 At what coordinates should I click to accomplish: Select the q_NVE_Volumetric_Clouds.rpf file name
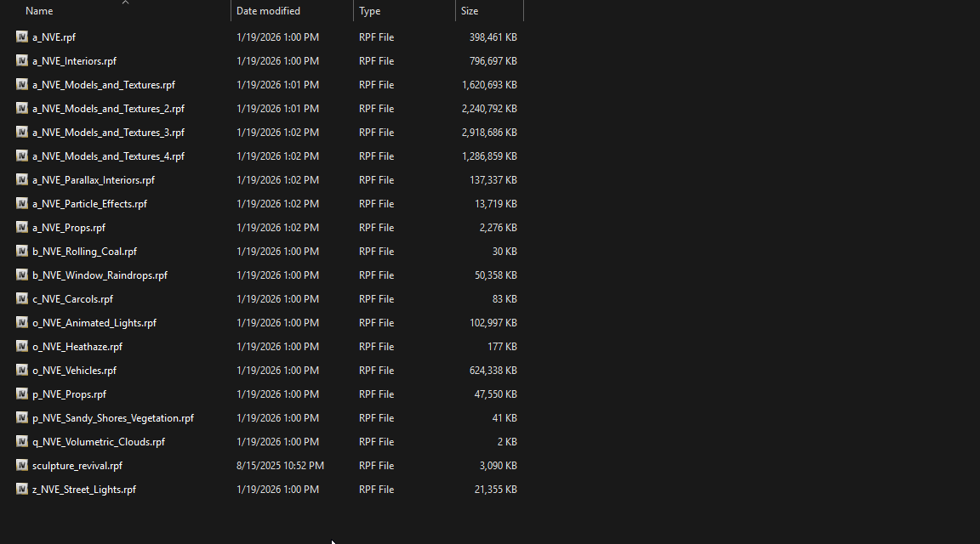pos(99,442)
